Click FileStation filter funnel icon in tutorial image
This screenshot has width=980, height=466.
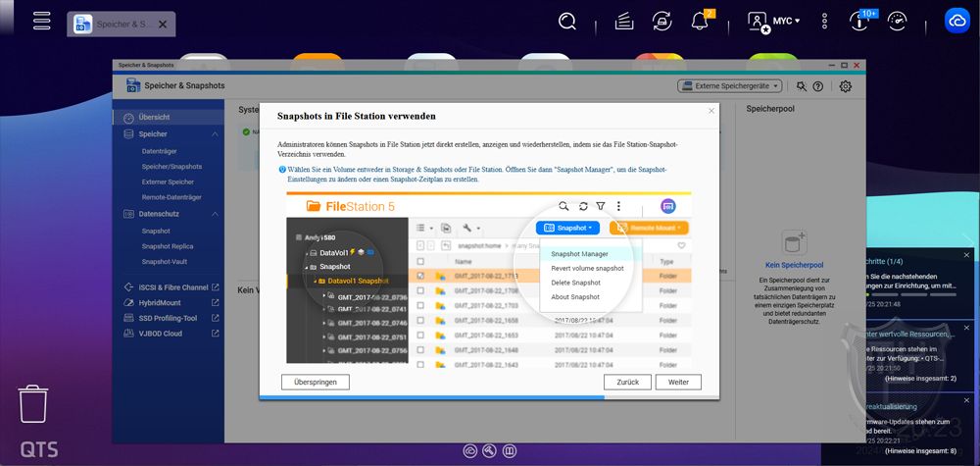(x=601, y=206)
